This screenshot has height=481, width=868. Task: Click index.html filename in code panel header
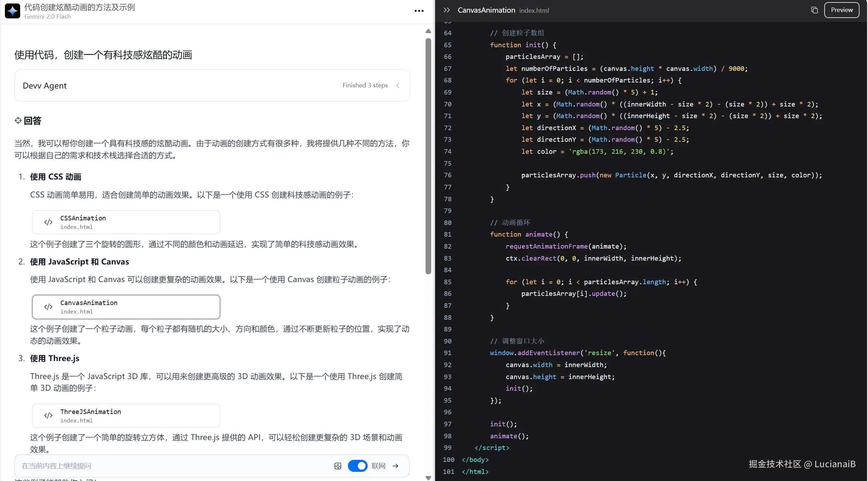coord(534,11)
